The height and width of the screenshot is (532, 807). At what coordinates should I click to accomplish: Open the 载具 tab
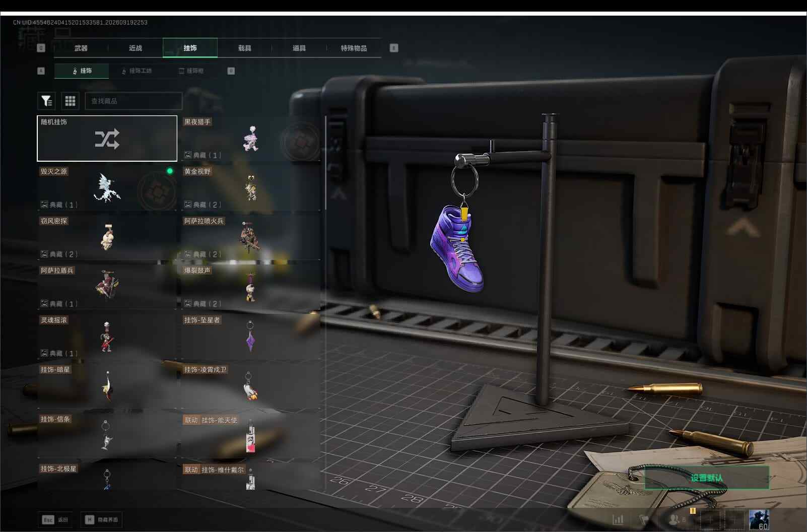(x=245, y=48)
